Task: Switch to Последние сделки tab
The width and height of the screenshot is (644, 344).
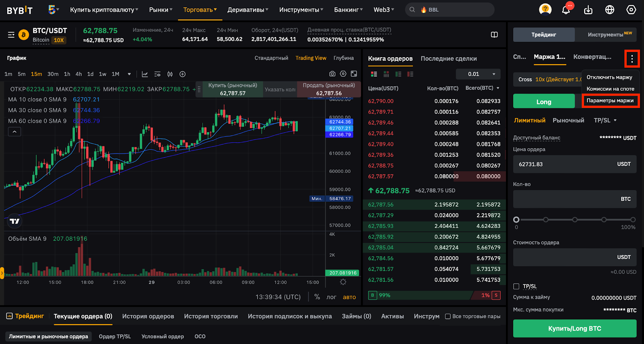Action: tap(449, 58)
